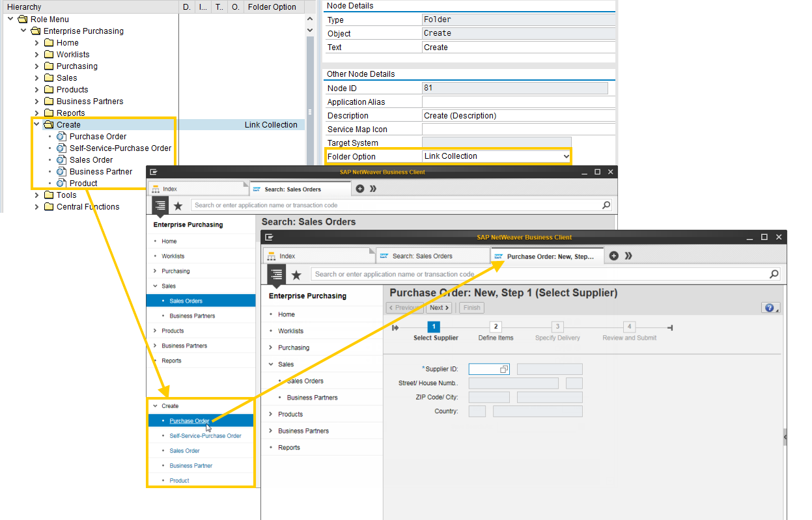Expand the Worklists folder in hierarchy tree

(x=36, y=55)
